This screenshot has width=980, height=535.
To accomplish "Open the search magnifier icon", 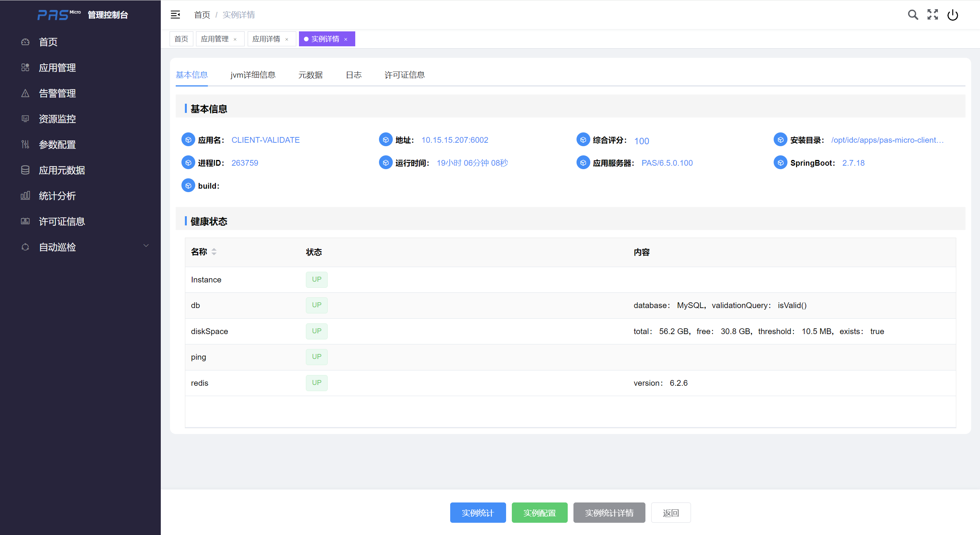I will [x=913, y=15].
